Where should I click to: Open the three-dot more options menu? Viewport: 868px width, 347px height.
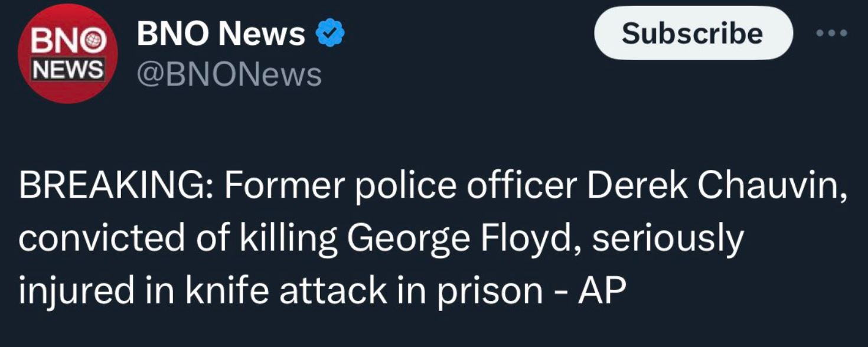pyautogui.click(x=831, y=33)
